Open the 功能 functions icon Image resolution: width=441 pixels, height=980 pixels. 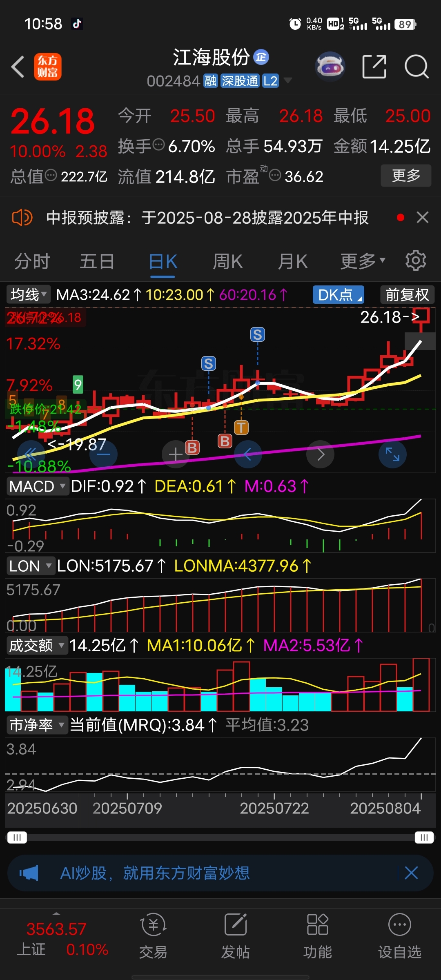pyautogui.click(x=318, y=936)
